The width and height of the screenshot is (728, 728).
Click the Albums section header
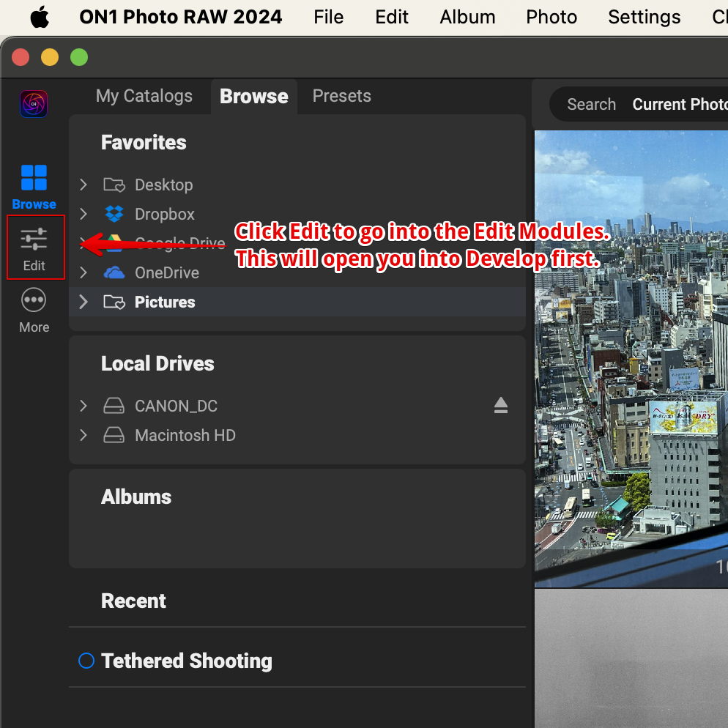[x=136, y=497]
